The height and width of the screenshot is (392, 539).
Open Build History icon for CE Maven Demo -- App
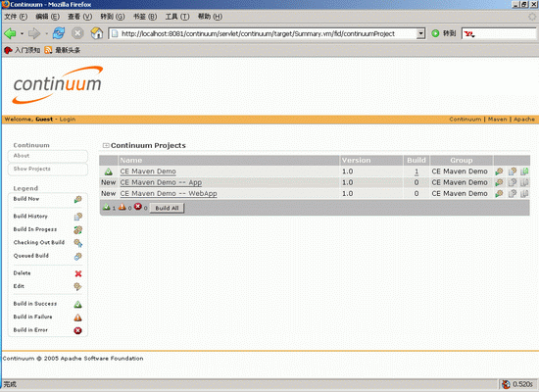pos(513,182)
